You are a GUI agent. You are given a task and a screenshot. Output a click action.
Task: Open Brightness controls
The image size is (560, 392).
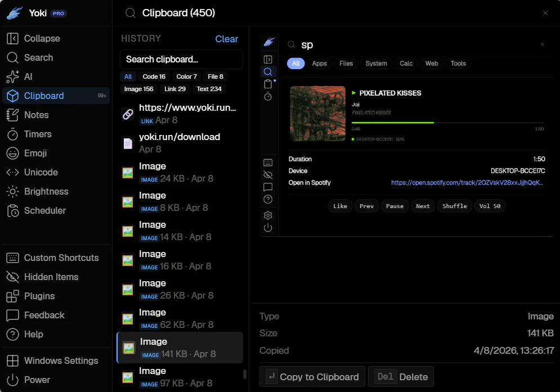(x=56, y=191)
